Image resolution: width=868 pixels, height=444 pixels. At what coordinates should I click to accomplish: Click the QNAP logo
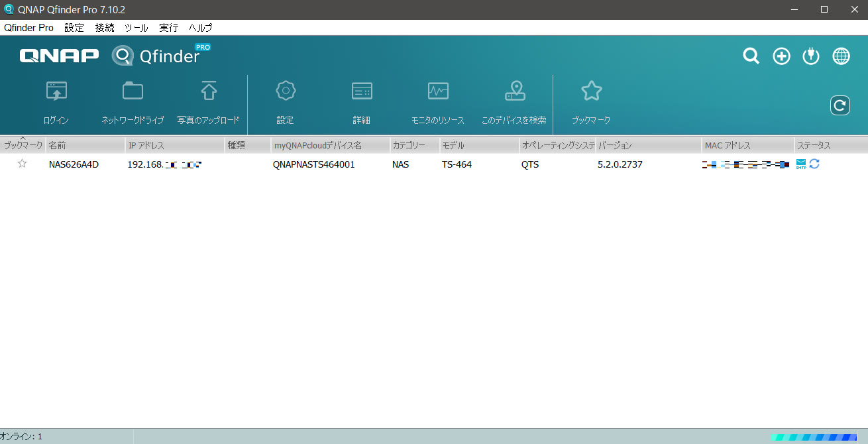coord(59,56)
